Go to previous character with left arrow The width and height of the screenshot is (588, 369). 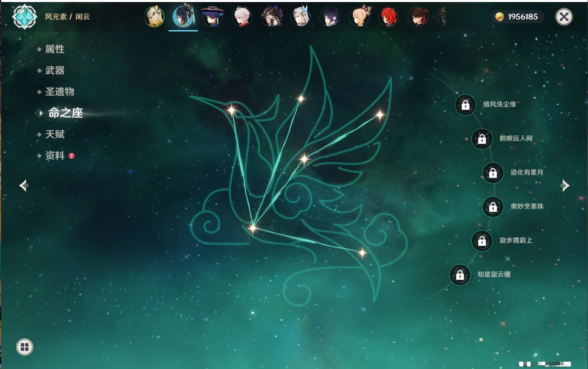click(x=24, y=186)
